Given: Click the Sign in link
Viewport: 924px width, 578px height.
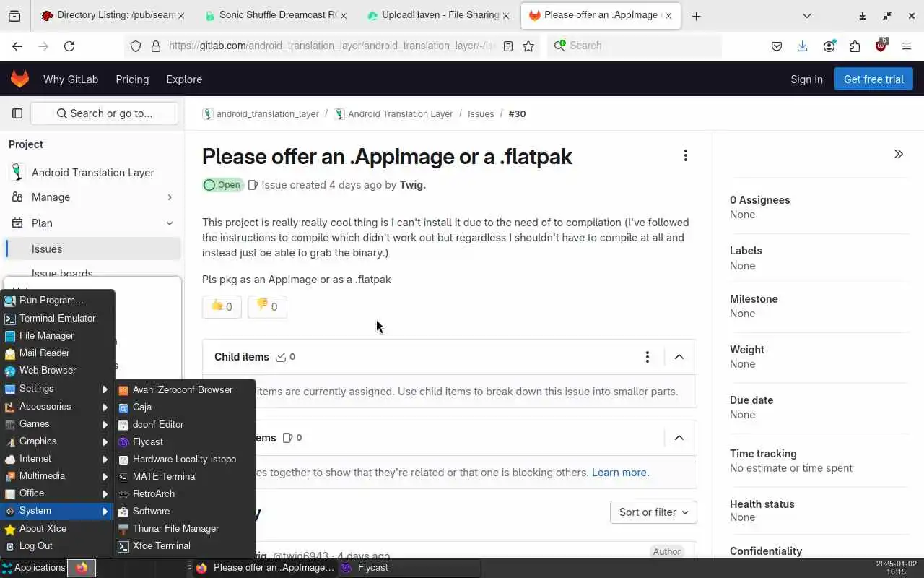Looking at the screenshot, I should (806, 79).
